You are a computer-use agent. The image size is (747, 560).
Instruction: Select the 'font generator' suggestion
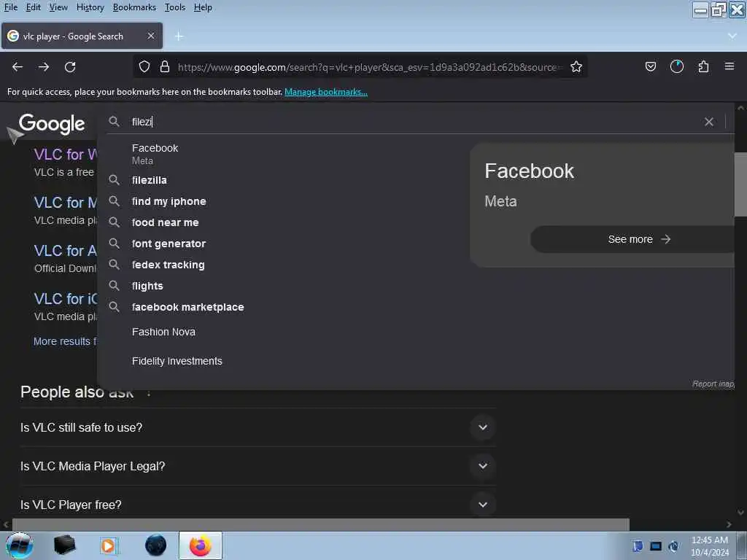click(x=169, y=244)
